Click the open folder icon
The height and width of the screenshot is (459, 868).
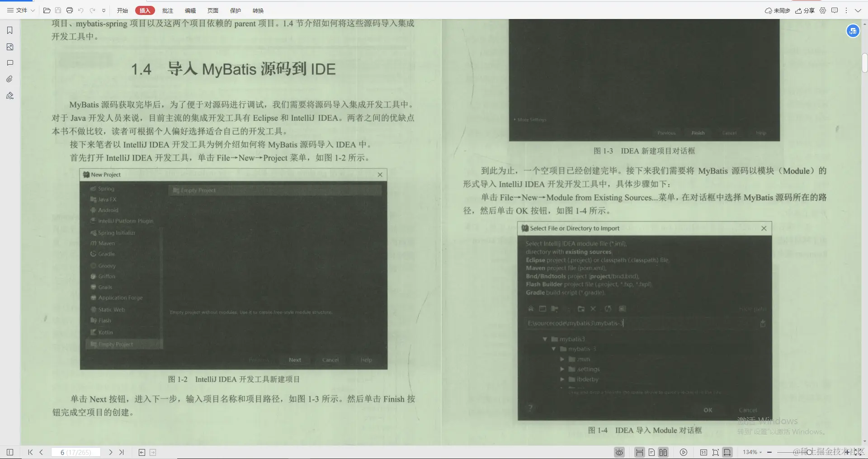click(47, 10)
